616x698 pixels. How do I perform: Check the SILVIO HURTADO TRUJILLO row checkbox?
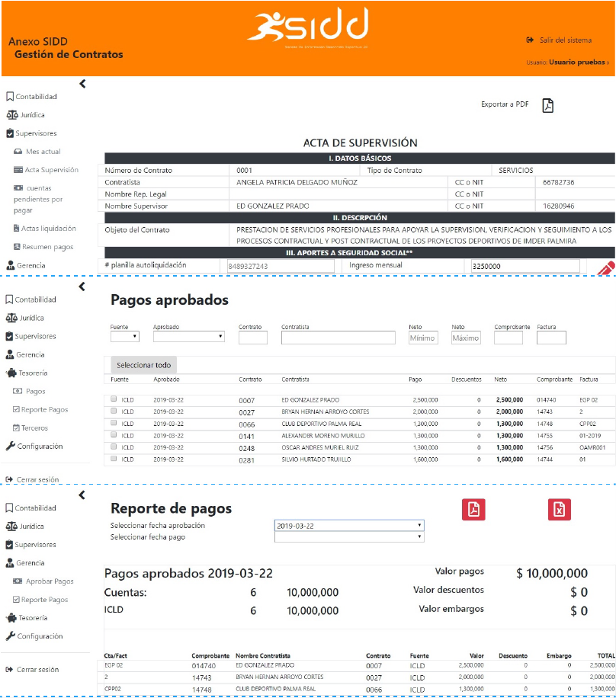(x=114, y=458)
